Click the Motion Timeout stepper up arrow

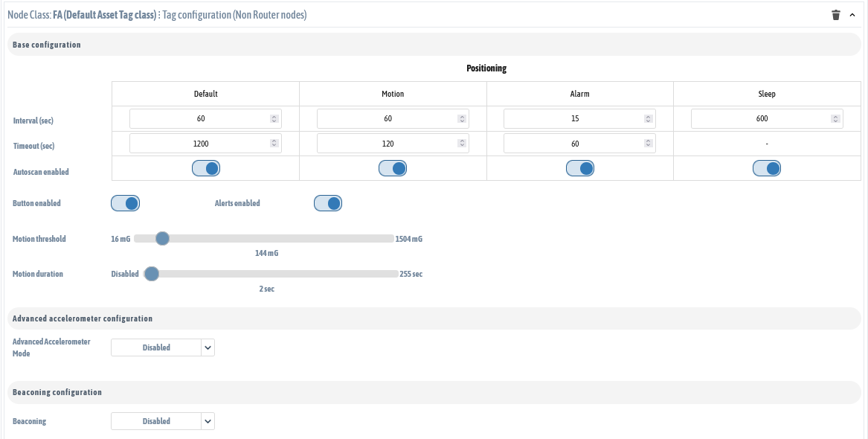[461, 140]
